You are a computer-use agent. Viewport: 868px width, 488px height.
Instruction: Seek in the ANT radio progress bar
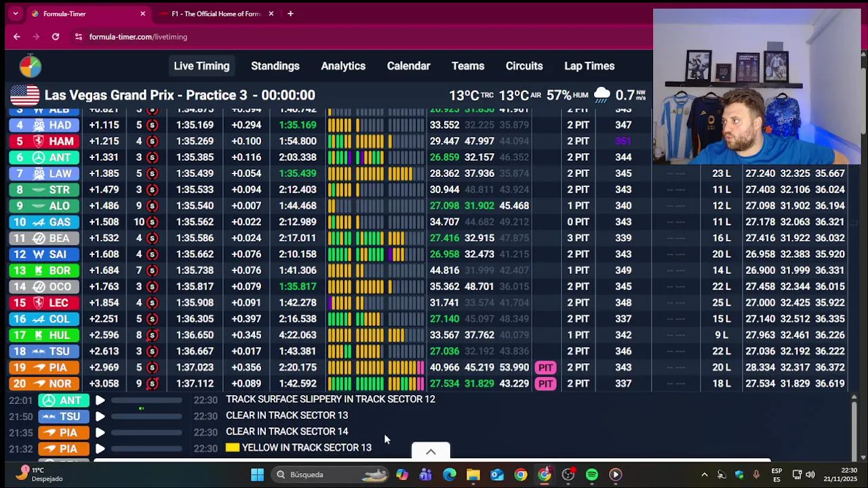(x=146, y=401)
